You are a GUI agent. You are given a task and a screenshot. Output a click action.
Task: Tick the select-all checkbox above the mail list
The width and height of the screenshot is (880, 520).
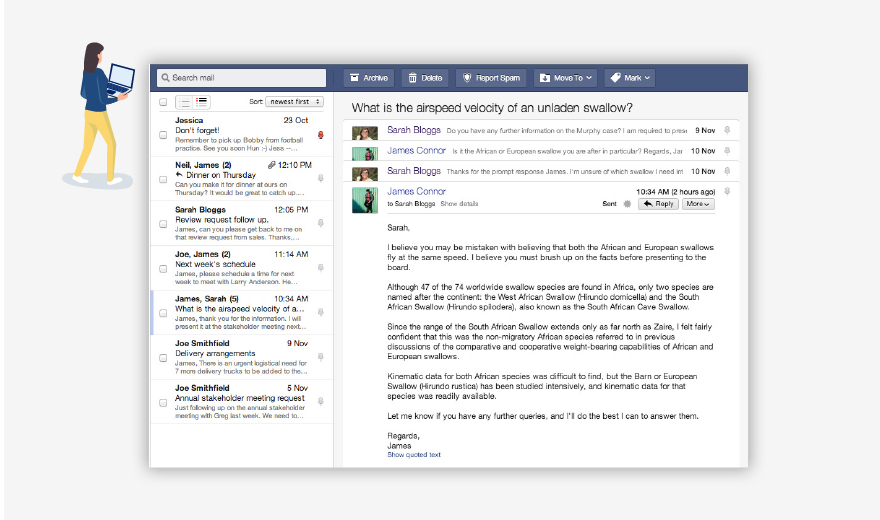click(x=163, y=102)
